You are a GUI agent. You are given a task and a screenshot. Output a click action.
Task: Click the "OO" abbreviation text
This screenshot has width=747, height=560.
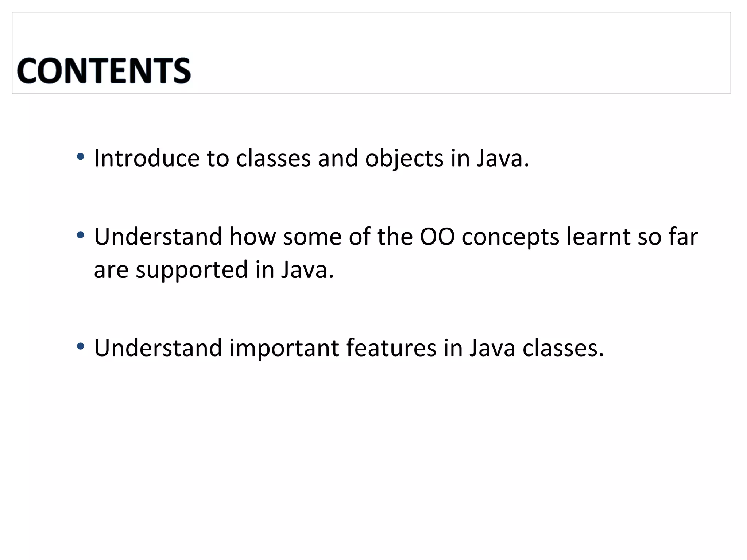pyautogui.click(x=437, y=237)
